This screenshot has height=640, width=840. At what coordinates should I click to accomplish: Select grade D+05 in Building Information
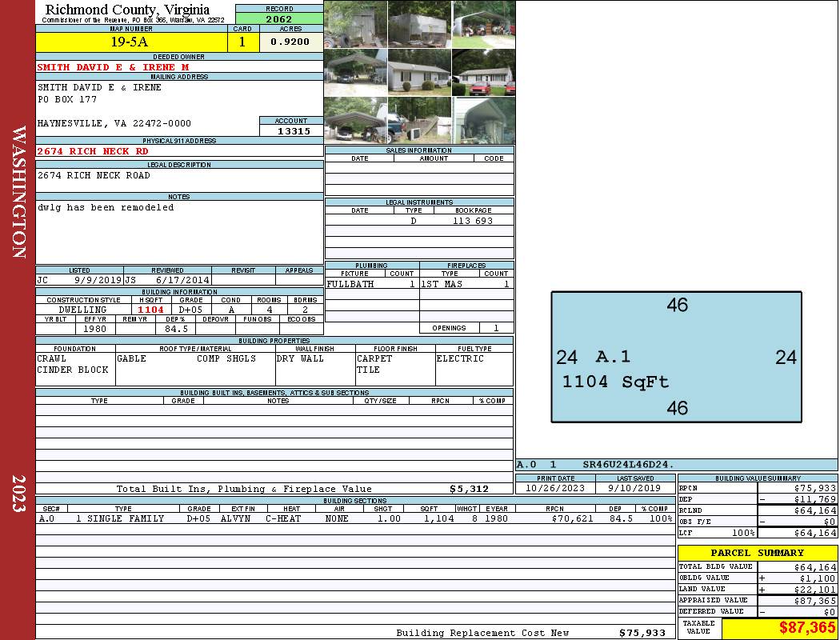click(x=190, y=310)
